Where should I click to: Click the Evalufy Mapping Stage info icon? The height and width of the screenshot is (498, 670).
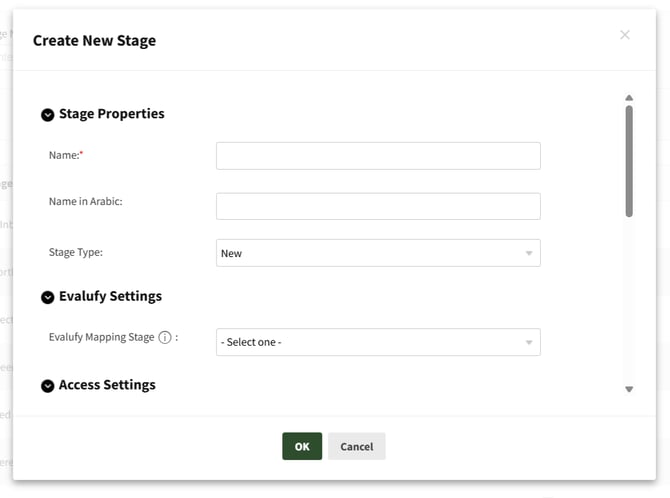point(165,338)
